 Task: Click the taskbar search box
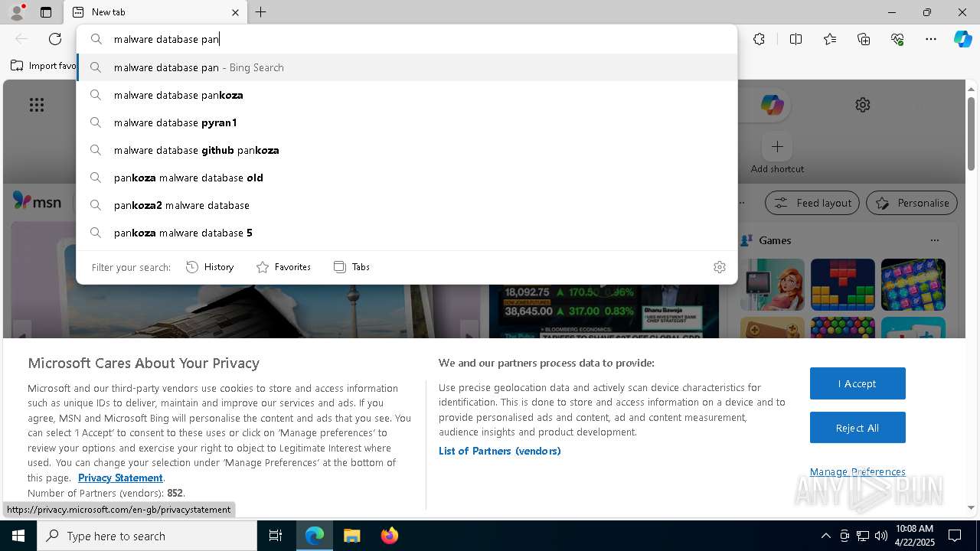147,536
